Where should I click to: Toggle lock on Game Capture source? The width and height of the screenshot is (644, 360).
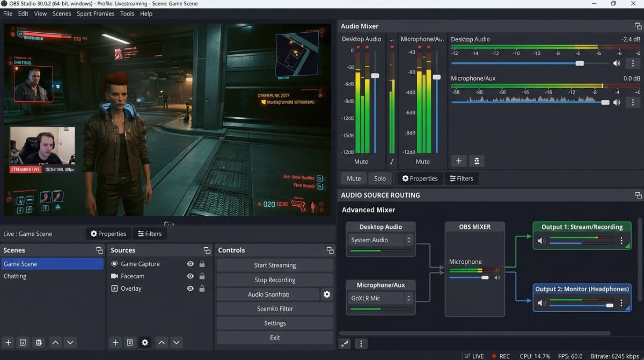click(202, 264)
